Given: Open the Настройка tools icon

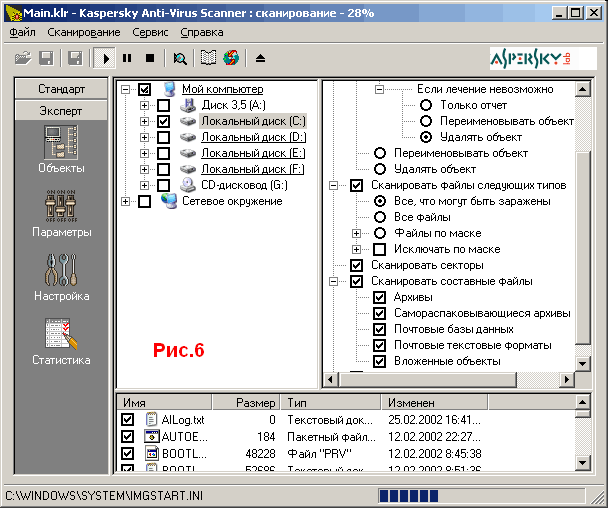Looking at the screenshot, I should pyautogui.click(x=61, y=270).
